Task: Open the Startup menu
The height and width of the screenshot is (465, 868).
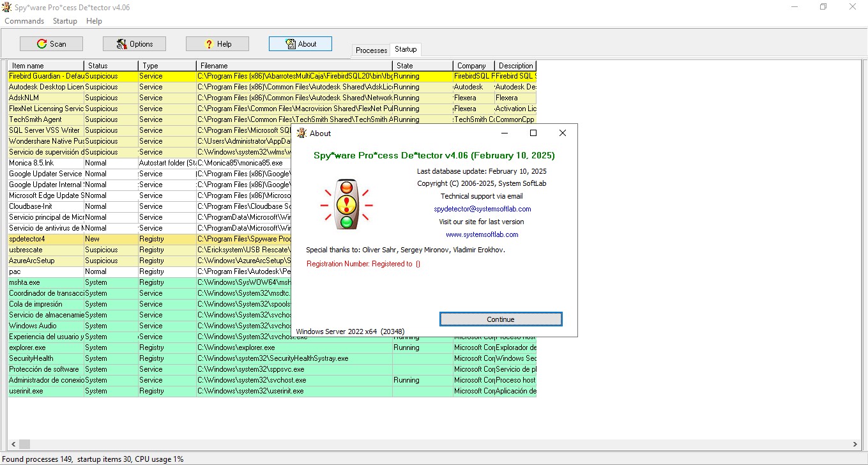Action: coord(65,20)
